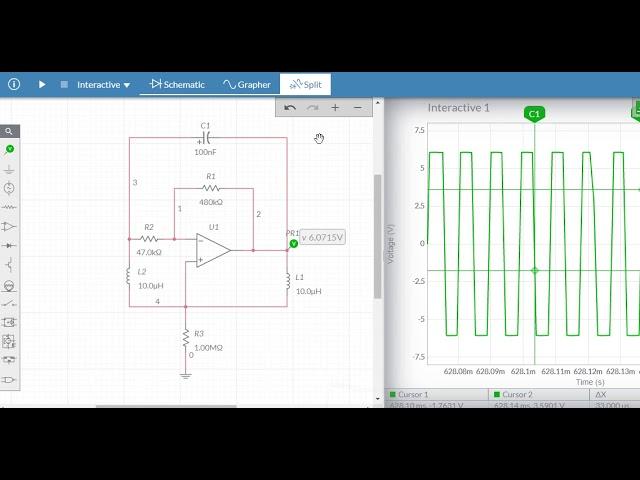Click the schematic vertical scrollbar thumb
The height and width of the screenshot is (480, 640).
(x=378, y=236)
